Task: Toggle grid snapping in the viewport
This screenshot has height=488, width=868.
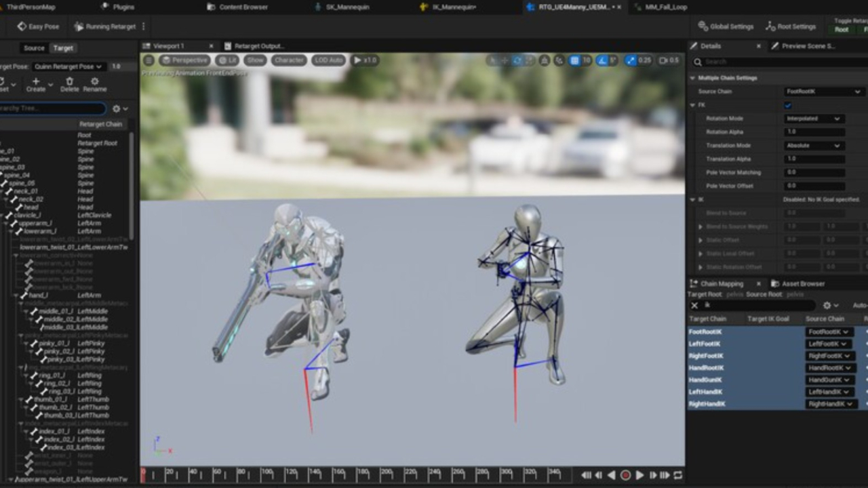Action: click(575, 60)
